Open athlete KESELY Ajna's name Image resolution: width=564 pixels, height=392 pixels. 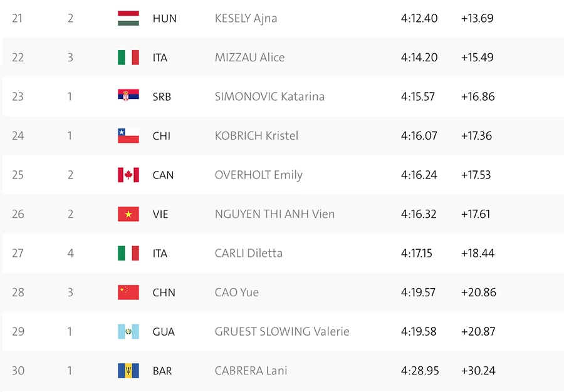tap(246, 18)
